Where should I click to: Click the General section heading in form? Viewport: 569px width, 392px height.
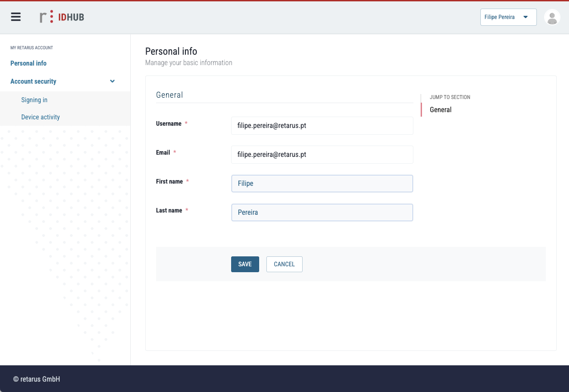click(170, 95)
